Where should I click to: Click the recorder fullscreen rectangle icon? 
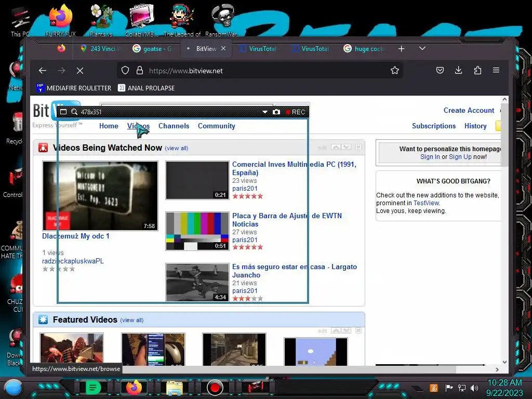click(x=63, y=112)
